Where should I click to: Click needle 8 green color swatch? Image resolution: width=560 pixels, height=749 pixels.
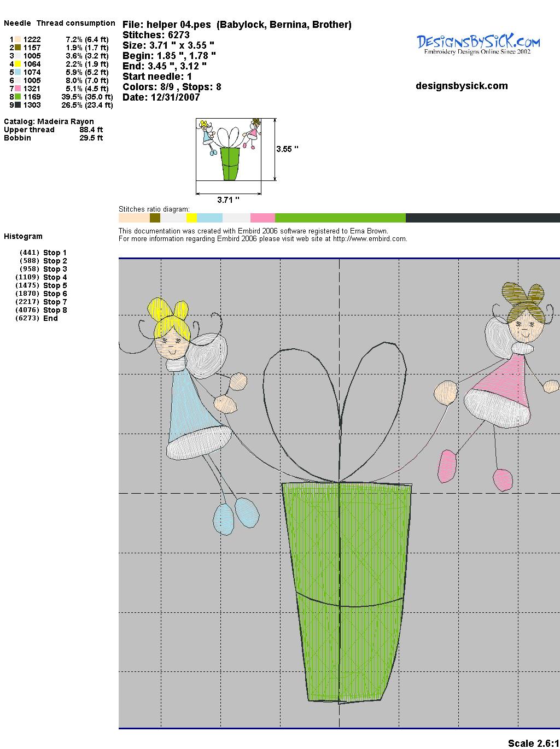tap(18, 97)
